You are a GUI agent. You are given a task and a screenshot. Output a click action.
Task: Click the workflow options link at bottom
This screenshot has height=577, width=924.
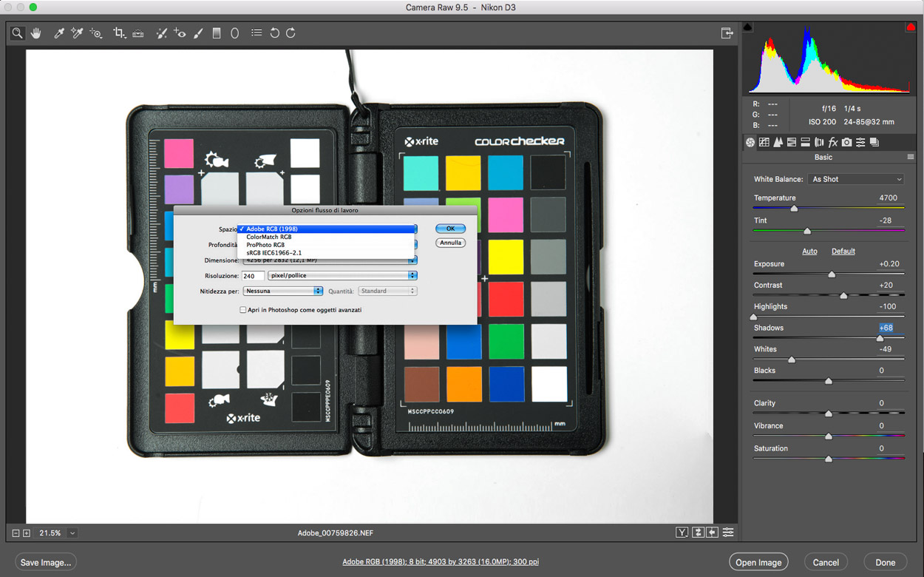(x=441, y=562)
